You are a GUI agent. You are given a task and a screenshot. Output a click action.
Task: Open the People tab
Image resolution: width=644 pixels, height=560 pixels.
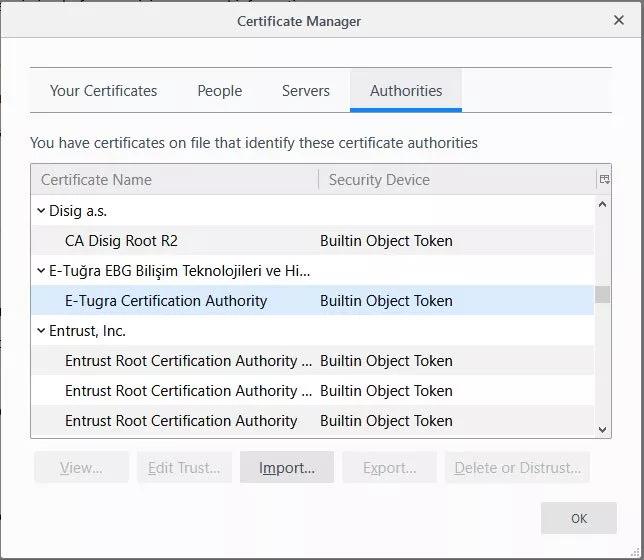(219, 91)
